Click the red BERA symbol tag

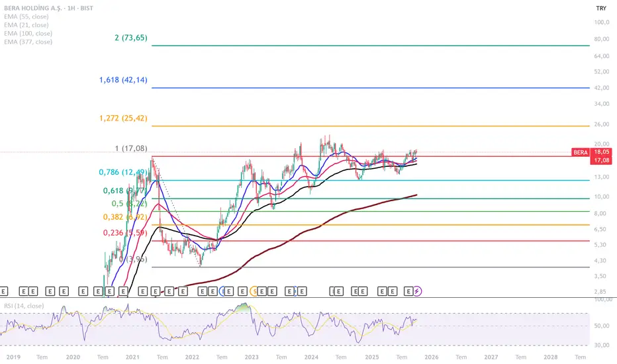click(x=581, y=152)
